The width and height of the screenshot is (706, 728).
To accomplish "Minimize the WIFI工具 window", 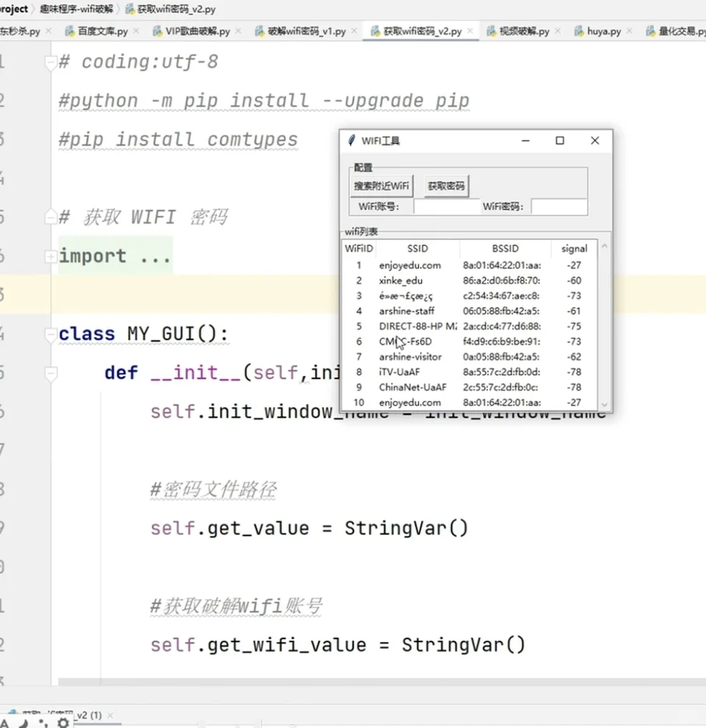I will [525, 140].
